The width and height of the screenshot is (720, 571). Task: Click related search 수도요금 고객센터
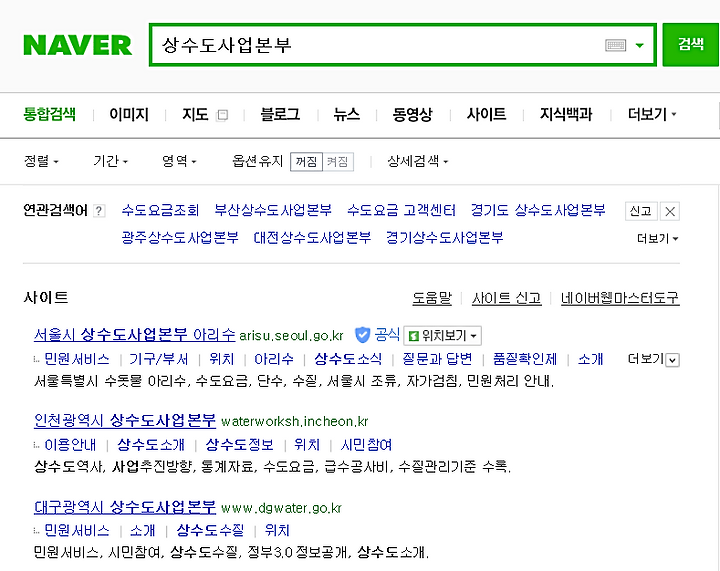401,210
